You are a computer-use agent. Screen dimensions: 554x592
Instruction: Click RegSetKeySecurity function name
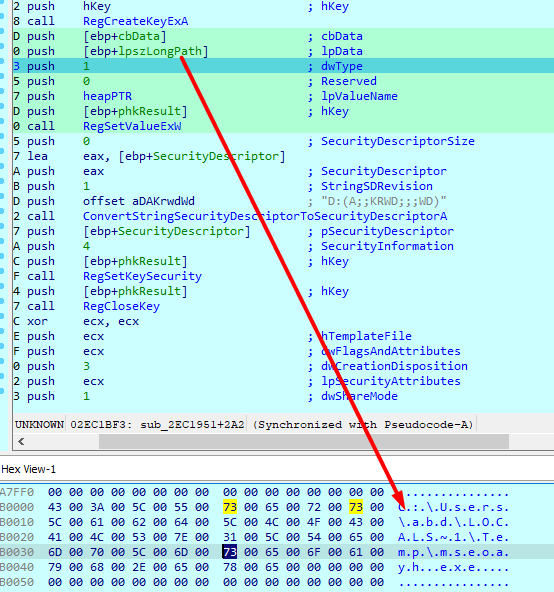(x=142, y=276)
